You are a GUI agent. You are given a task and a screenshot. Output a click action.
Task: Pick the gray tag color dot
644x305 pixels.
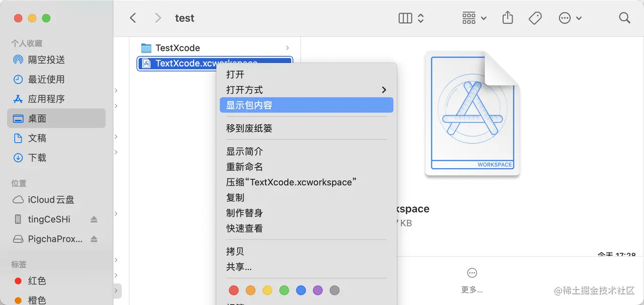click(x=335, y=290)
